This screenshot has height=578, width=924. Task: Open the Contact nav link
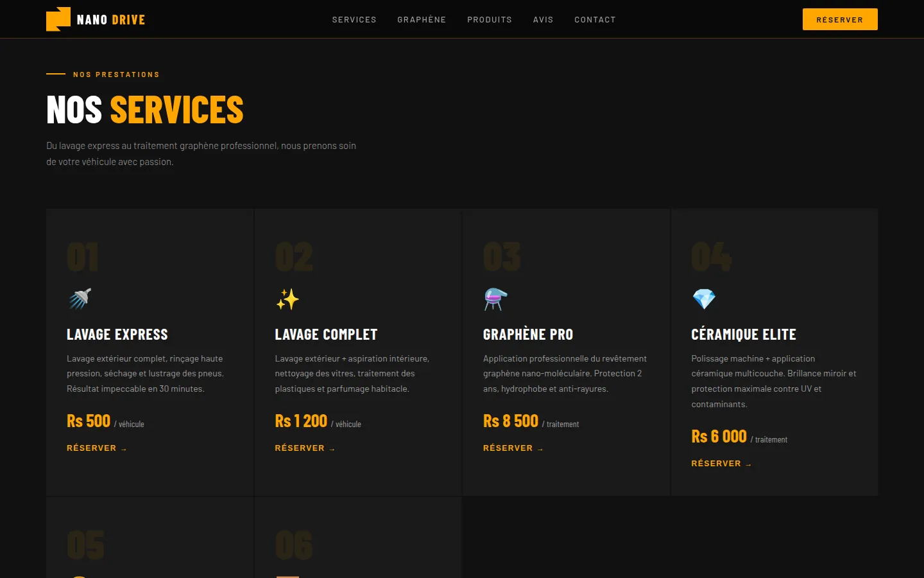pyautogui.click(x=595, y=20)
